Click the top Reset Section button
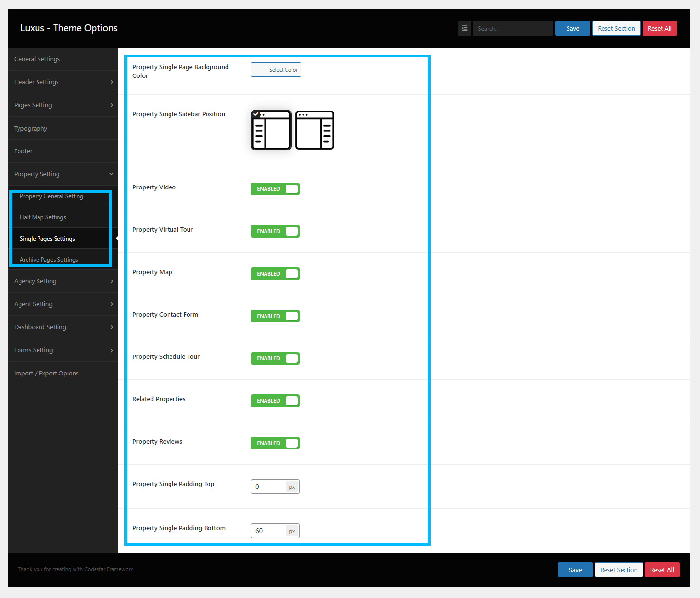The height and width of the screenshot is (598, 700). (x=616, y=28)
